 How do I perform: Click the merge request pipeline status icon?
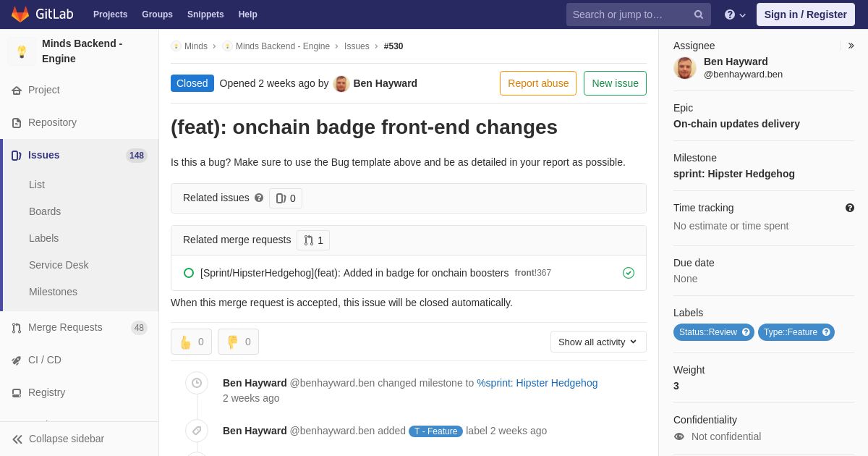click(629, 273)
